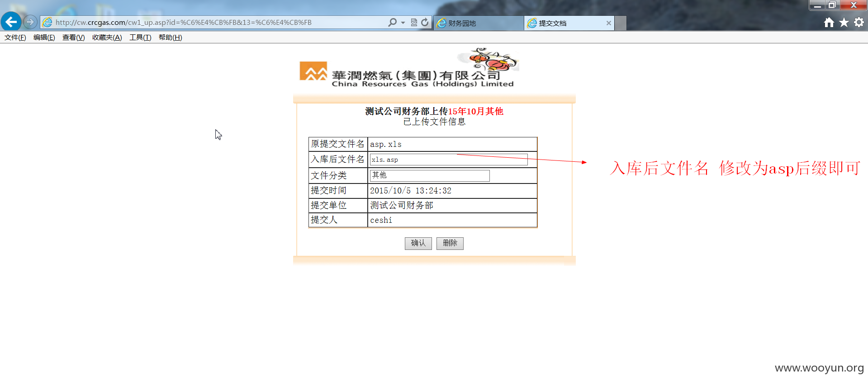Open the 编辑(E) menu

pos(44,38)
